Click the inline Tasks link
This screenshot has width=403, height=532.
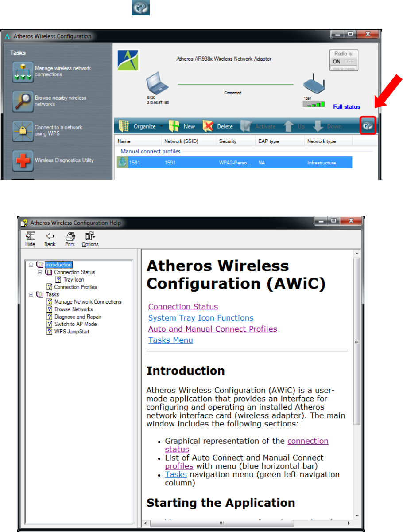pos(176,474)
